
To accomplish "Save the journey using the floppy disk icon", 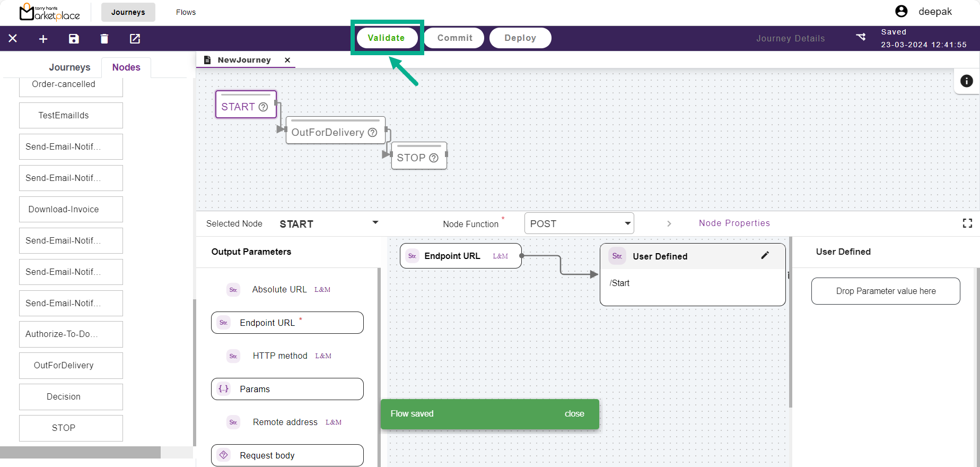I will pos(74,39).
